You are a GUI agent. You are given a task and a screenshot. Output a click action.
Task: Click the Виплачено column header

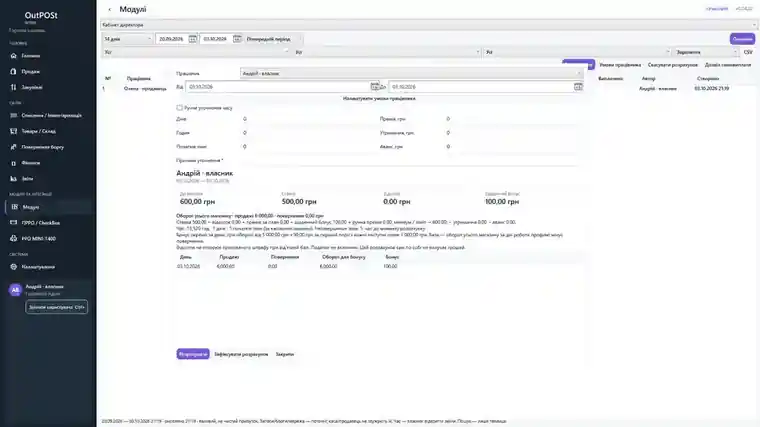610,79
